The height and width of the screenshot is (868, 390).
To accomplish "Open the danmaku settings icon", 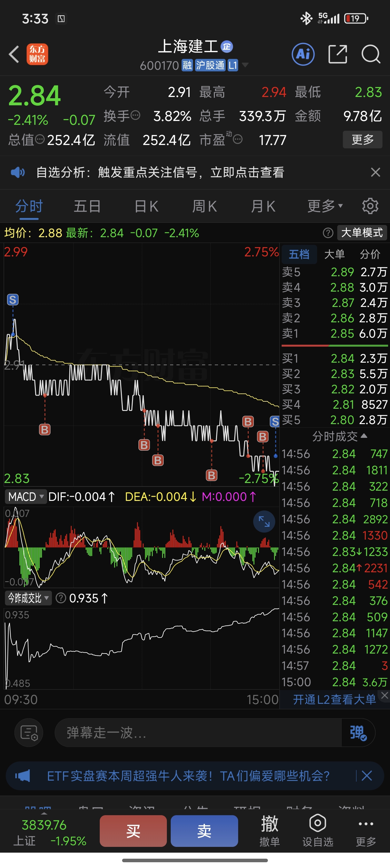I will point(29,733).
